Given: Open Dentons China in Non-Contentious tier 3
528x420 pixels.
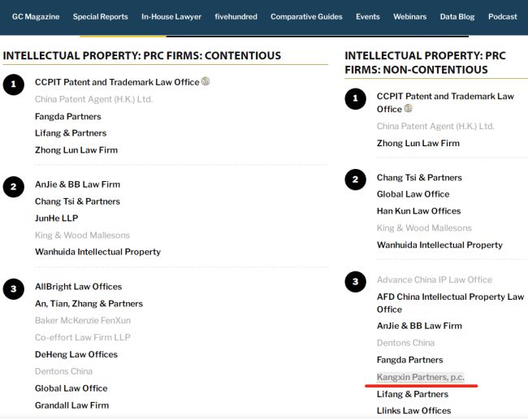Looking at the screenshot, I should pos(406,343).
